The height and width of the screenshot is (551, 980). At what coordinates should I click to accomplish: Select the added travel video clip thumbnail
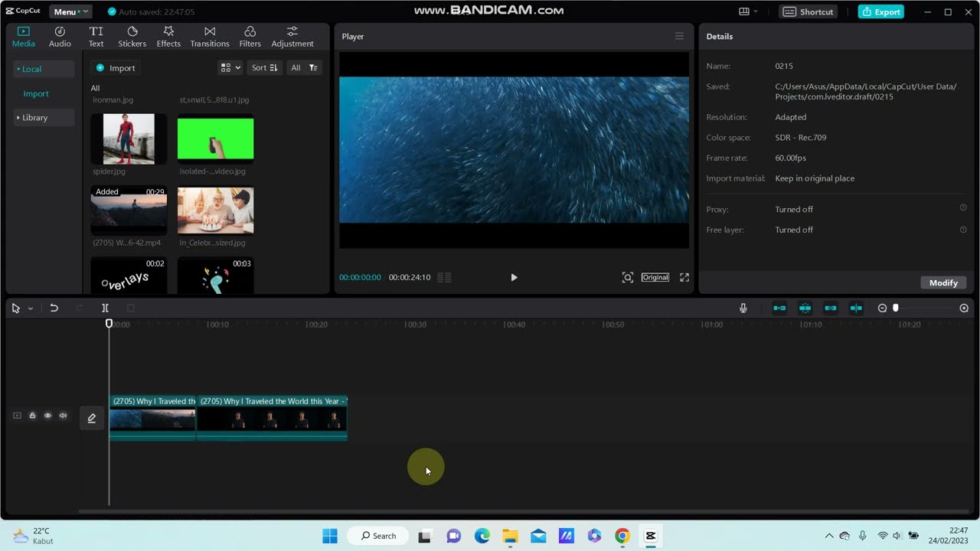pyautogui.click(x=129, y=210)
